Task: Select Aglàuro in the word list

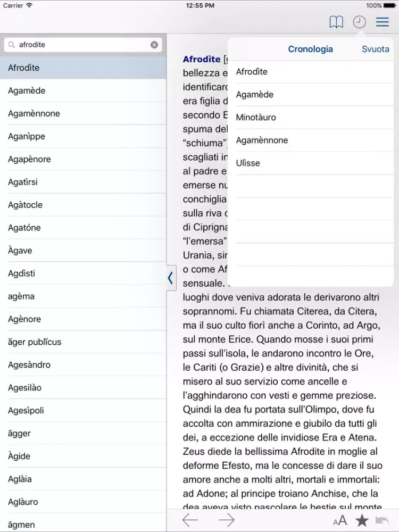Action: pyautogui.click(x=23, y=502)
